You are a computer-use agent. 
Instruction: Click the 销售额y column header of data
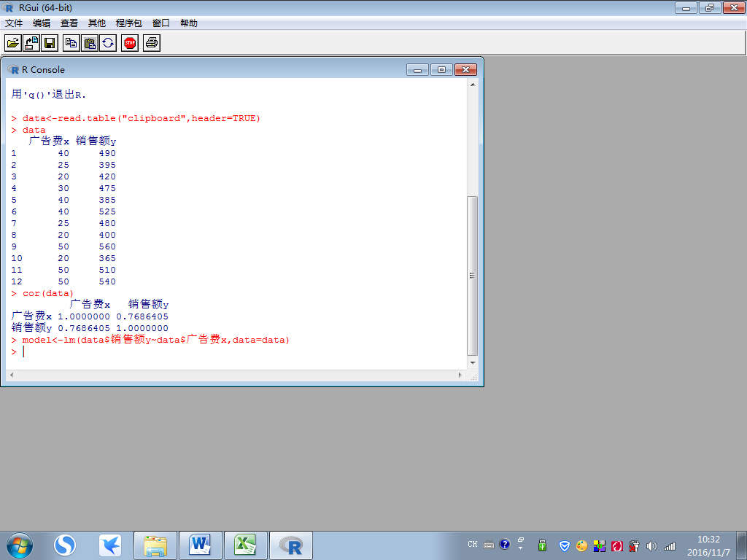coord(96,141)
